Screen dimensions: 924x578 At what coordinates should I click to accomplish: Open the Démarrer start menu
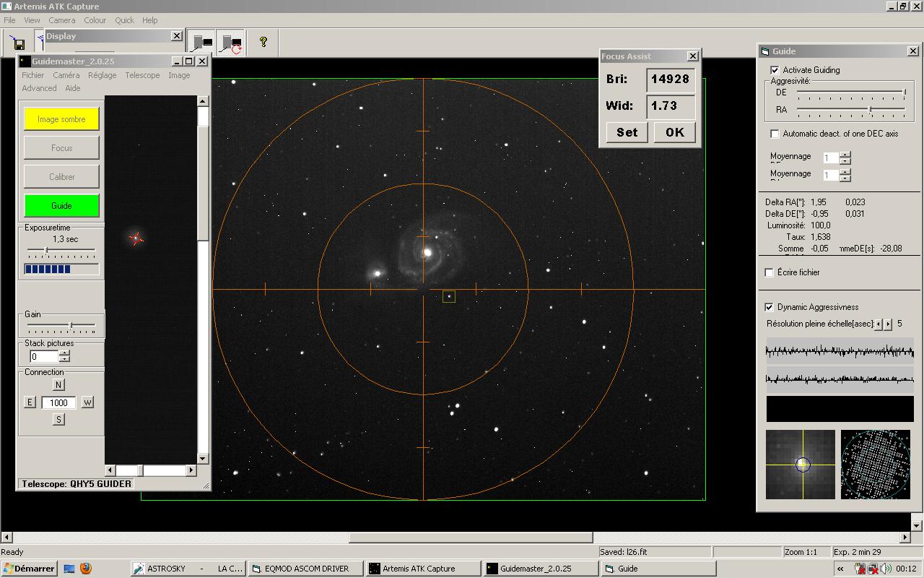click(29, 569)
